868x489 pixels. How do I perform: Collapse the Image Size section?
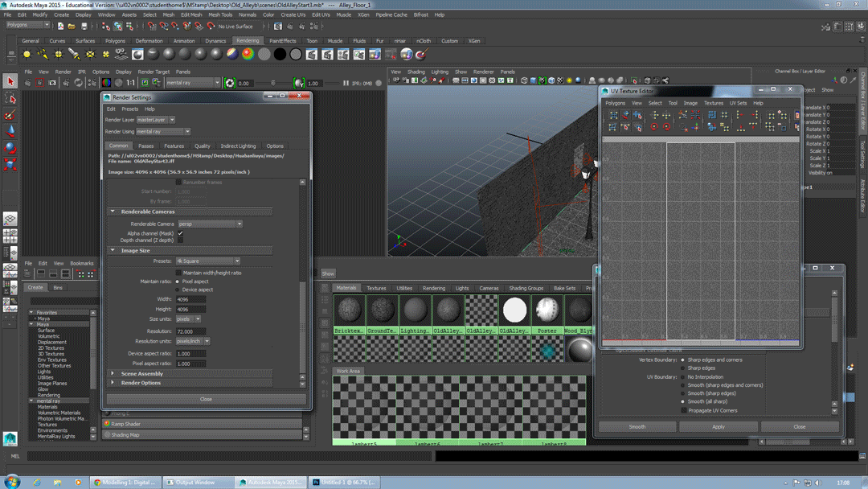click(x=113, y=250)
